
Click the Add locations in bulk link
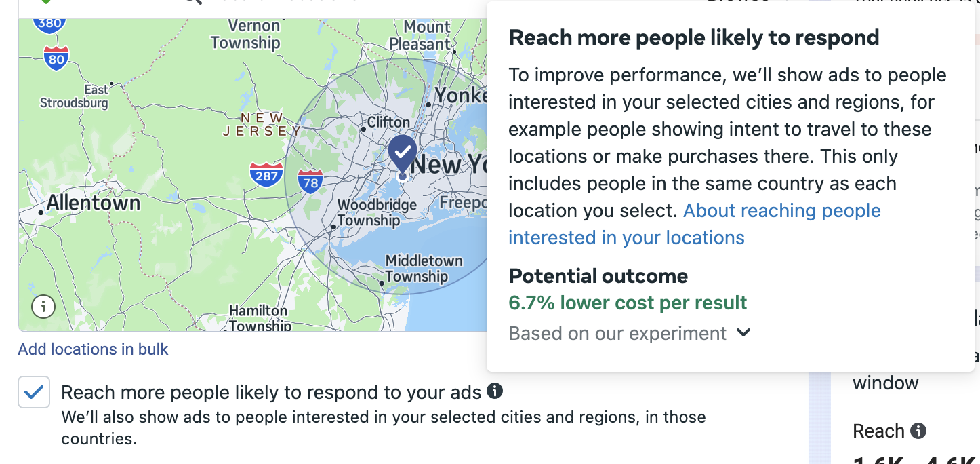(x=93, y=349)
